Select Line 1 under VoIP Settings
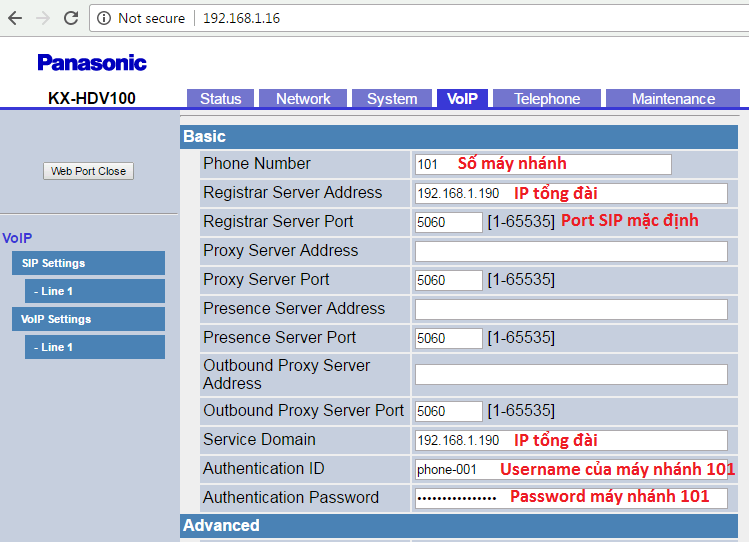Image resolution: width=749 pixels, height=542 pixels. (x=94, y=347)
